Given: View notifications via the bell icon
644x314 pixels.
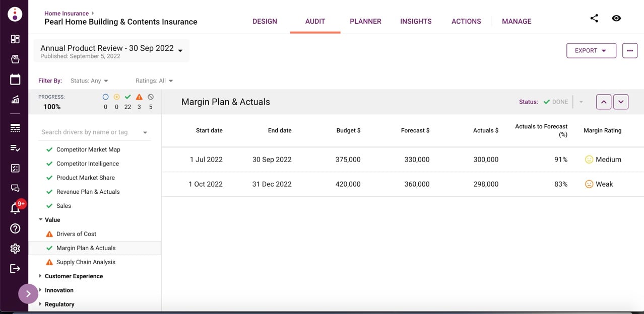Looking at the screenshot, I should tap(15, 208).
